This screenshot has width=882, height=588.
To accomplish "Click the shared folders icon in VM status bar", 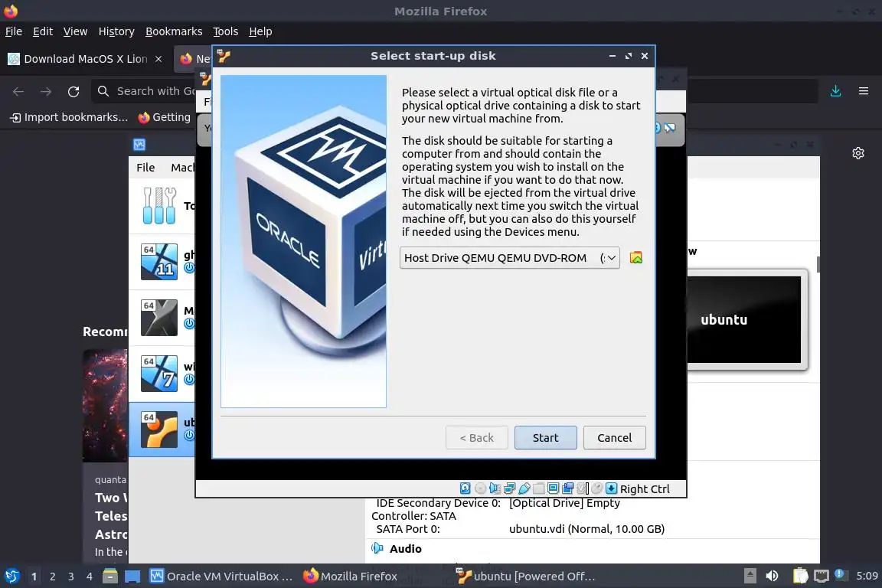I will [539, 488].
